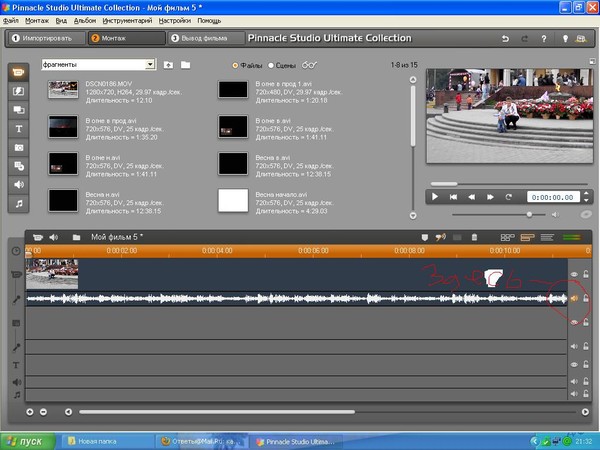
Task: Open the Transitions section of the album
Action: 18,91
